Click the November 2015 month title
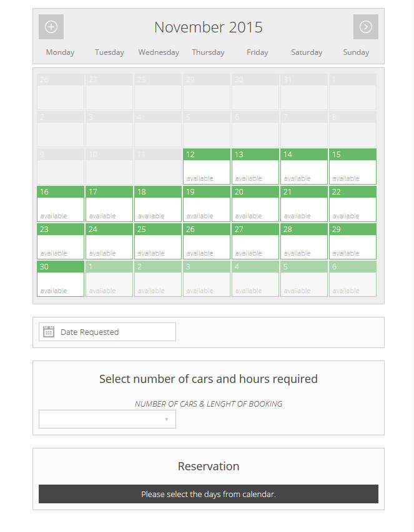414x532 pixels. coord(208,27)
